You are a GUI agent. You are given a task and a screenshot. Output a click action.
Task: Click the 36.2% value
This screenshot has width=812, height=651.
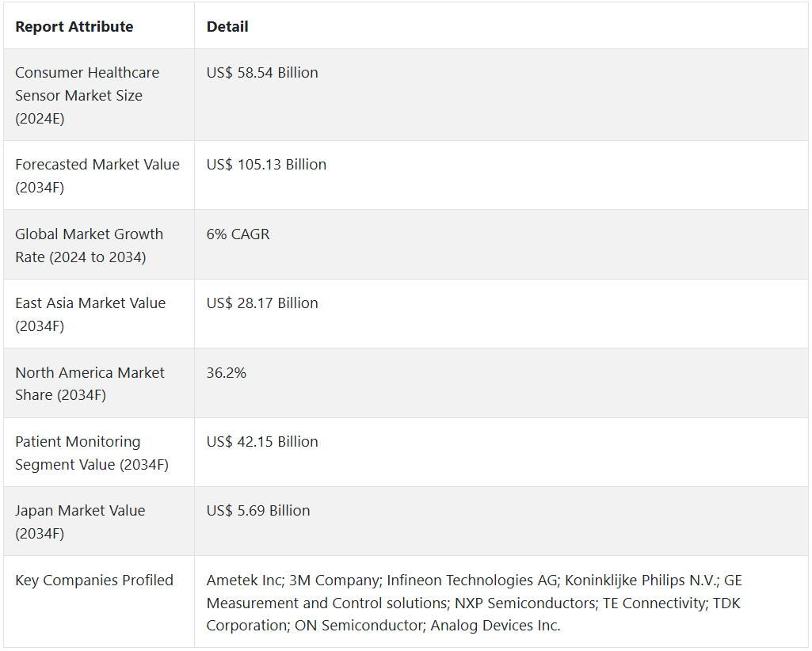227,373
